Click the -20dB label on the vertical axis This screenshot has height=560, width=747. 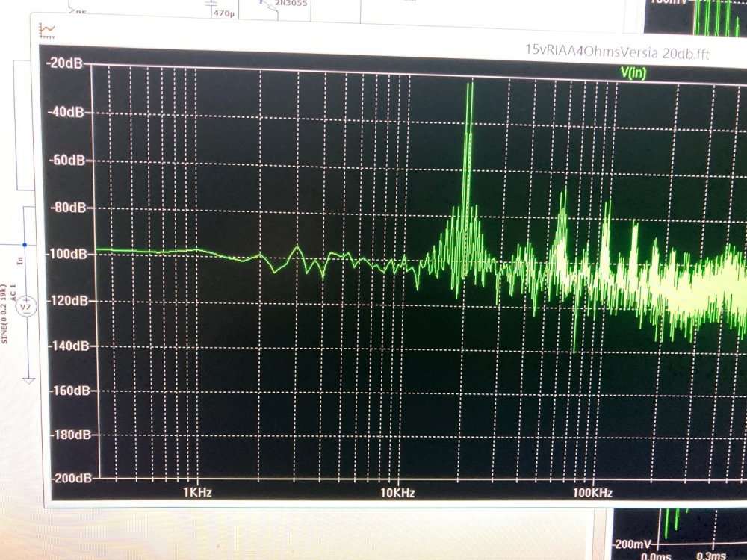point(67,63)
